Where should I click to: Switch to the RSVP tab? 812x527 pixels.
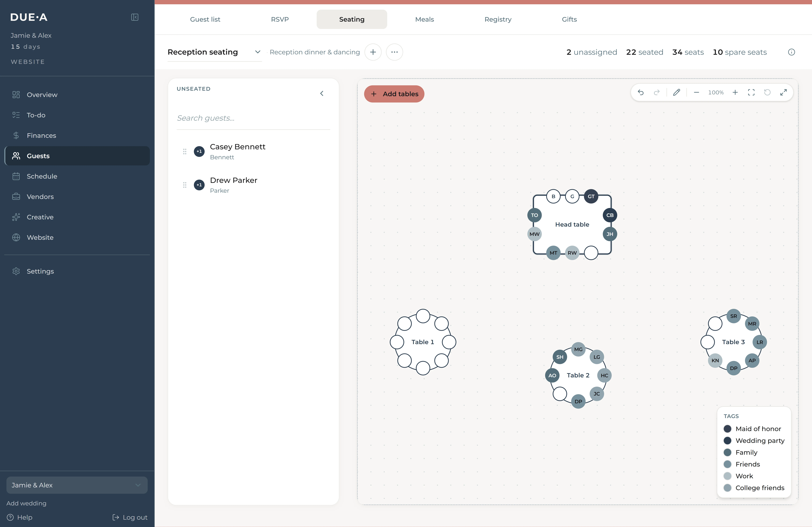[x=280, y=19]
